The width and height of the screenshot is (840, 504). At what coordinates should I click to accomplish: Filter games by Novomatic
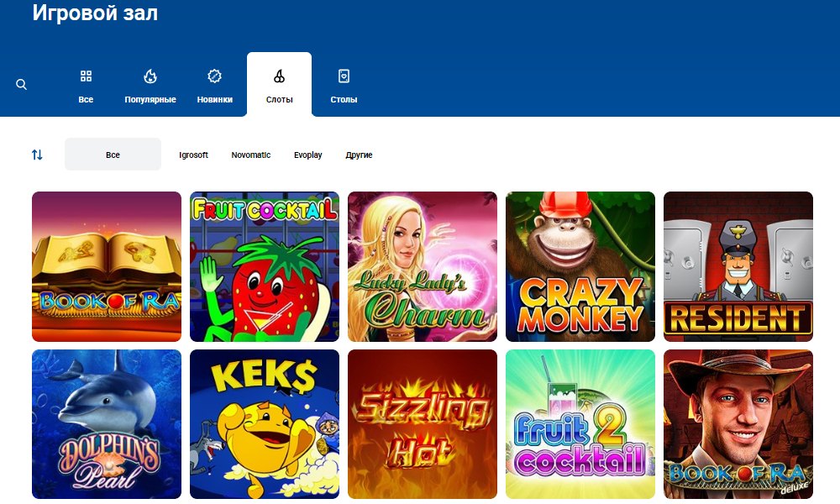251,155
